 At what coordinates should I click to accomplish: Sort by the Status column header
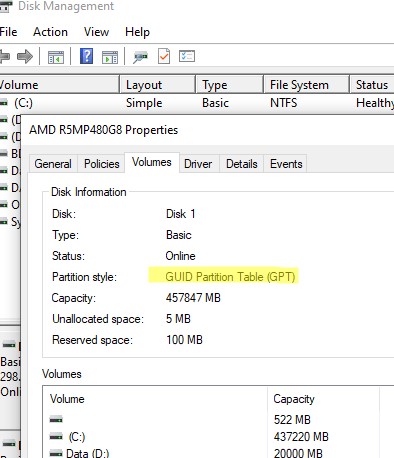click(x=372, y=85)
